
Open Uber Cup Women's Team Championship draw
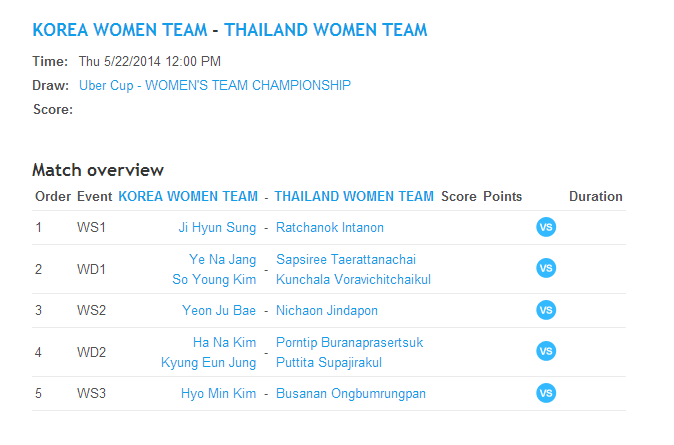click(x=215, y=85)
